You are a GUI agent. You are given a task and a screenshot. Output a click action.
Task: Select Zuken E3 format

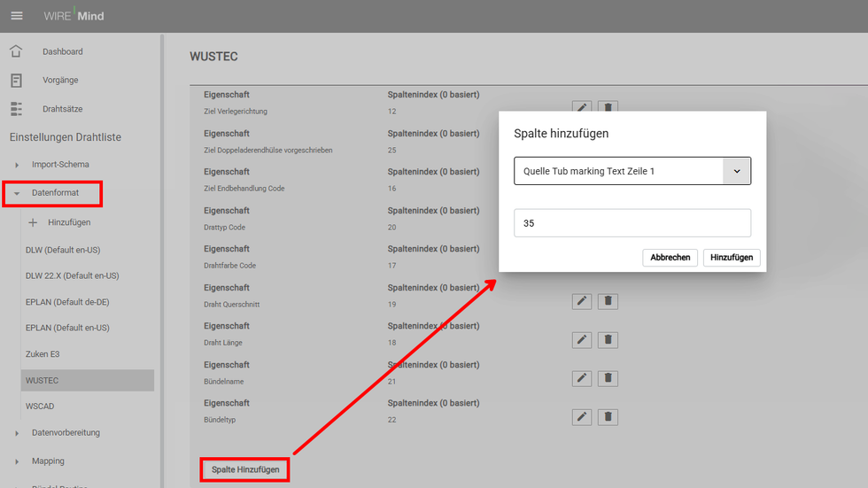click(43, 354)
